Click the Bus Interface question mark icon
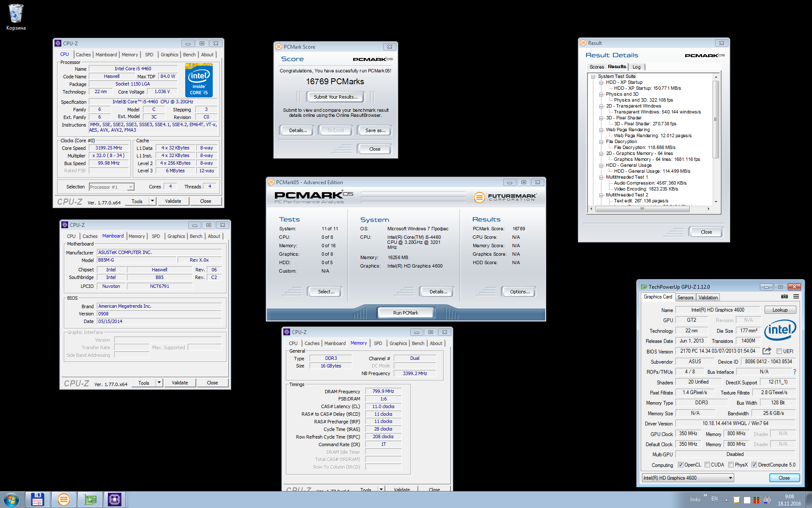 pos(795,372)
